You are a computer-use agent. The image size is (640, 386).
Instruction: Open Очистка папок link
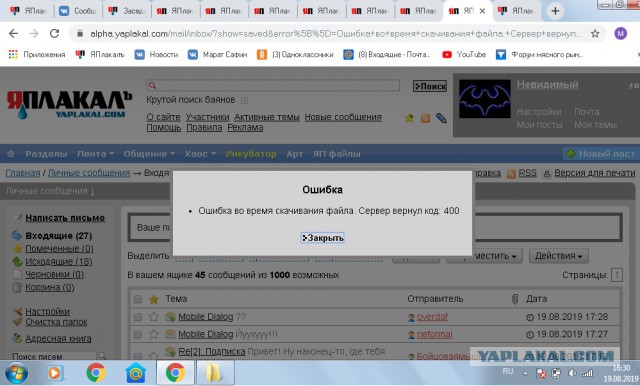[56, 322]
